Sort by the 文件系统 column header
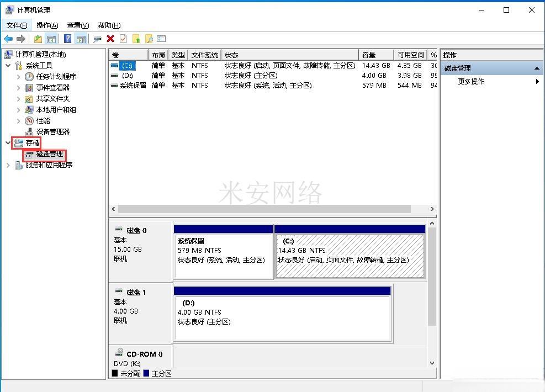Viewport: 545px width, 392px height. [x=205, y=55]
